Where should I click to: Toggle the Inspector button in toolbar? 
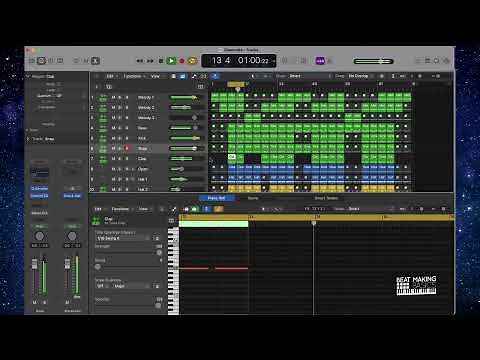(41, 61)
